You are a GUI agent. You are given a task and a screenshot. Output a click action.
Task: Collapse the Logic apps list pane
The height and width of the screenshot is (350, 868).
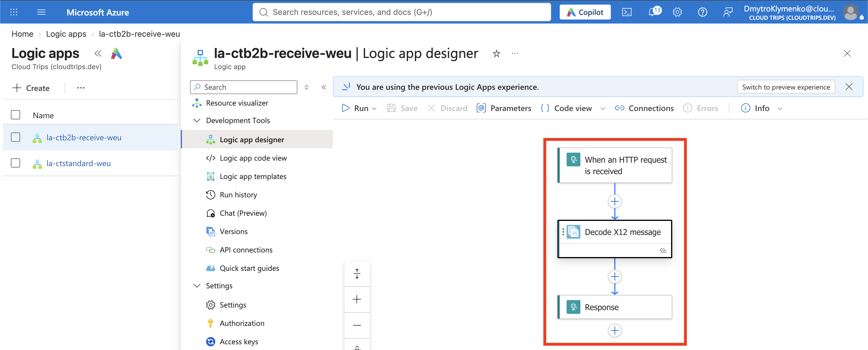[98, 53]
